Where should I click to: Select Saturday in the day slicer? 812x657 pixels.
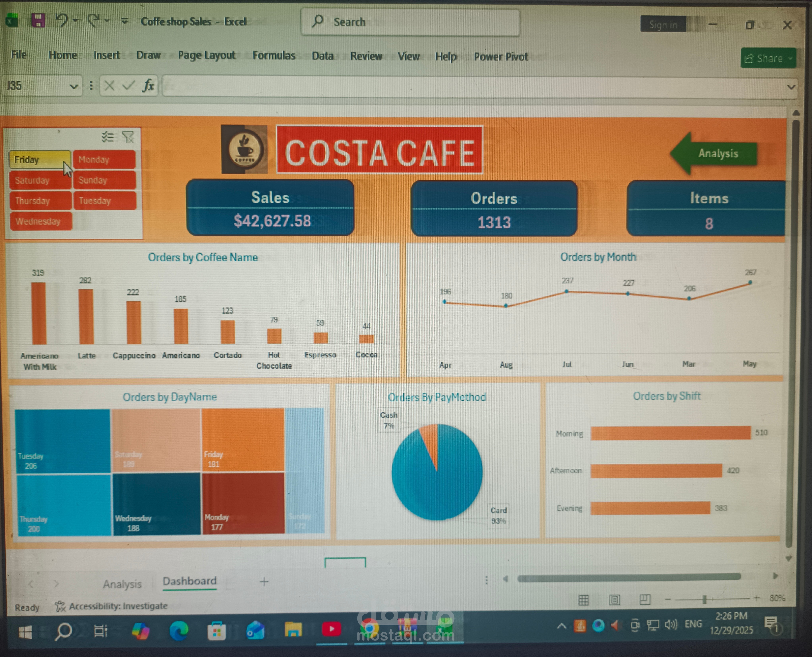coord(40,180)
